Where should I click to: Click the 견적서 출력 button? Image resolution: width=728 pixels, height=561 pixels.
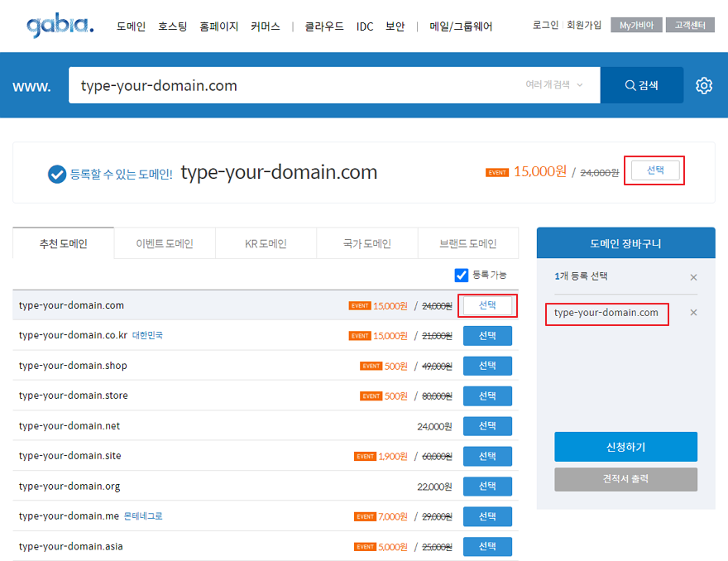[625, 479]
